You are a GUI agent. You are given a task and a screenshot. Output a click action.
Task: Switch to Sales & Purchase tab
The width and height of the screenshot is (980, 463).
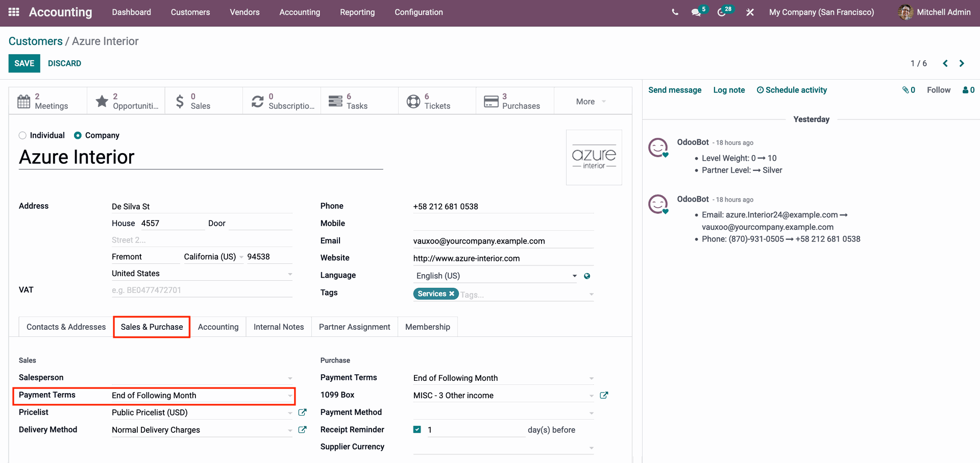click(x=152, y=327)
